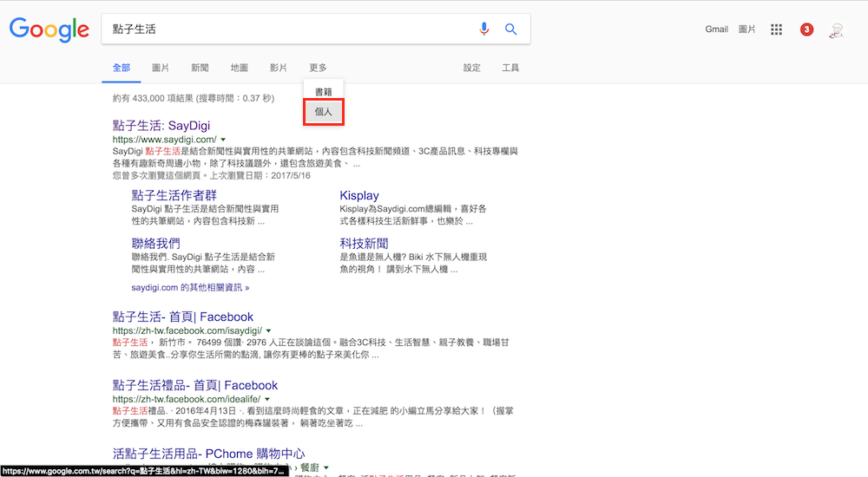Switch to the 新聞 search tab
Viewport: 868px width, 477px height.
[x=200, y=68]
